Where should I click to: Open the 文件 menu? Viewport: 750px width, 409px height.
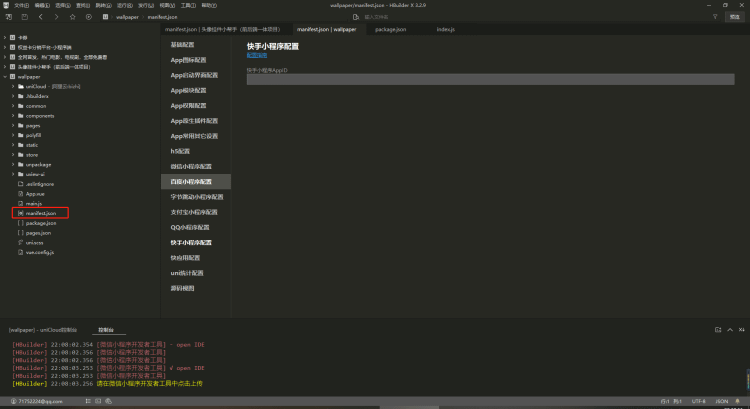[21, 5]
